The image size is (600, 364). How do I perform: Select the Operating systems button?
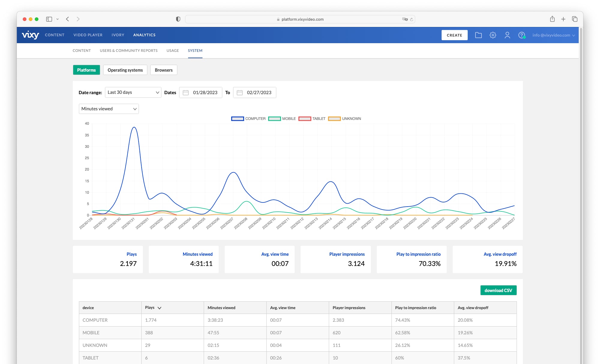(x=125, y=70)
